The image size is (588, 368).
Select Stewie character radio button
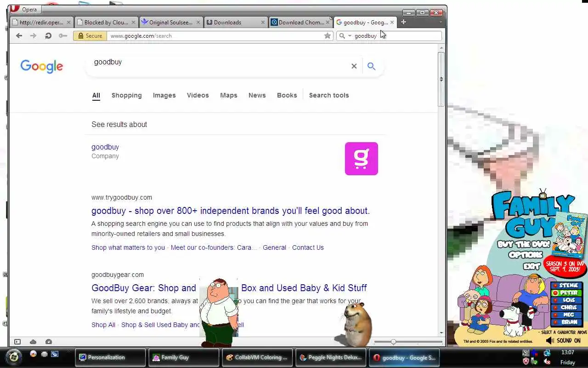point(555,286)
